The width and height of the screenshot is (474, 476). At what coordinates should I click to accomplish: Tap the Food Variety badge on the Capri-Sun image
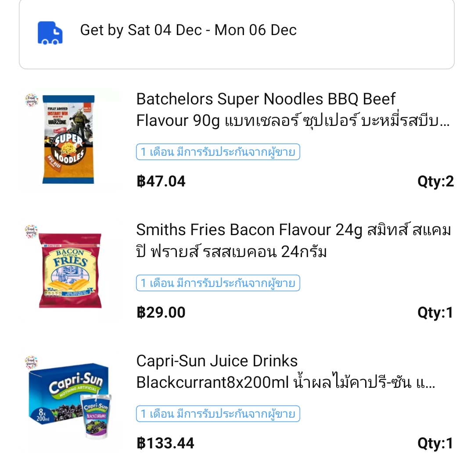coord(32,362)
